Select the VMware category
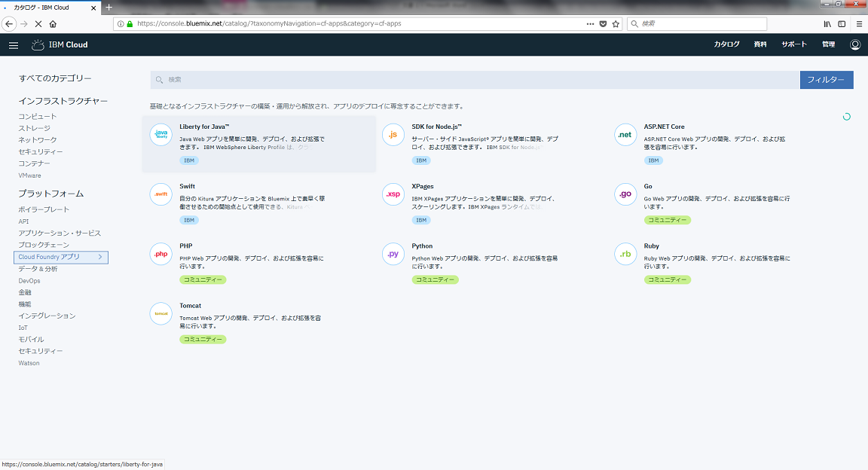This screenshot has height=470, width=868. click(x=29, y=175)
